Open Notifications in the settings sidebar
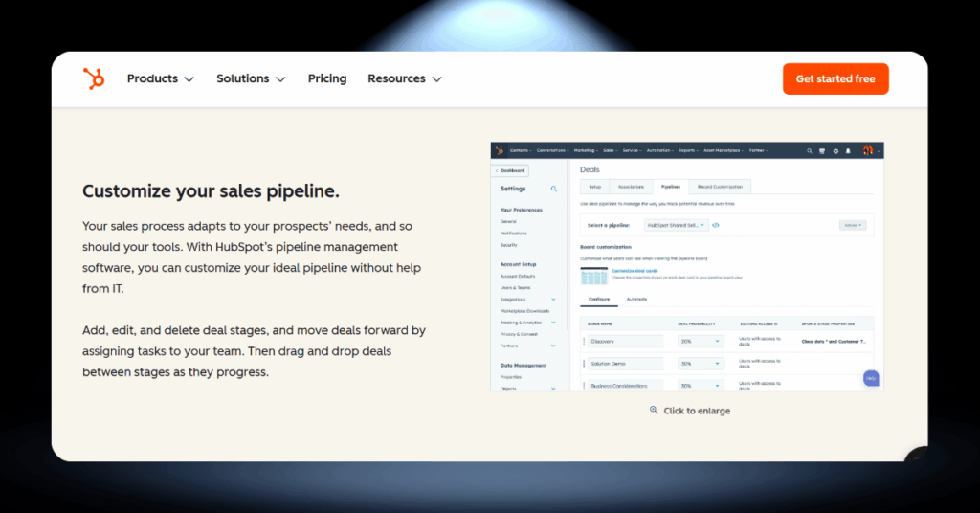The width and height of the screenshot is (980, 513). (x=514, y=234)
